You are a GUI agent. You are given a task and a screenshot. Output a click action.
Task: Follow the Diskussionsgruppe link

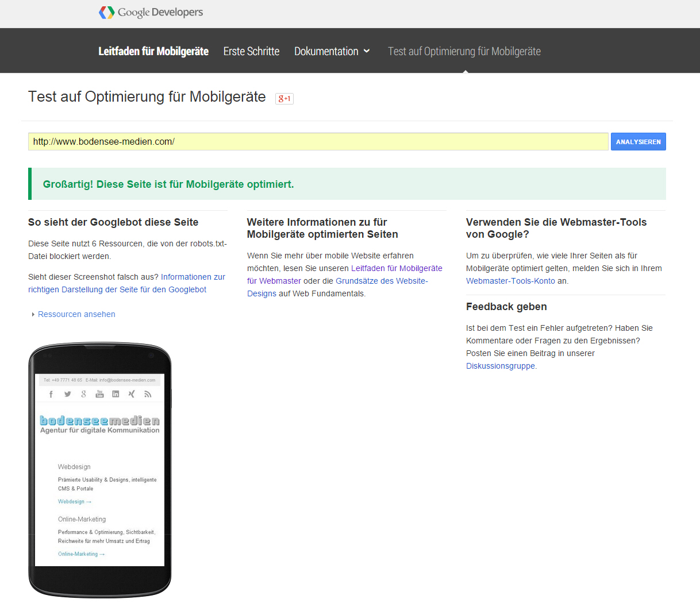(500, 366)
